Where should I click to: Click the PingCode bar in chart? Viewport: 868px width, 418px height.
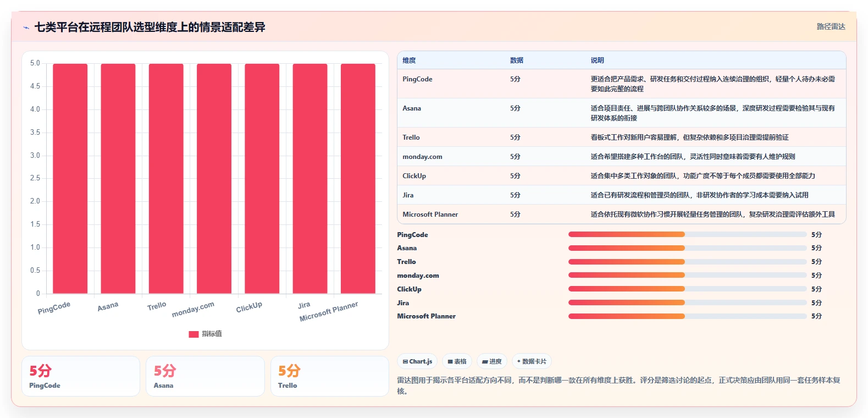pyautogui.click(x=70, y=179)
